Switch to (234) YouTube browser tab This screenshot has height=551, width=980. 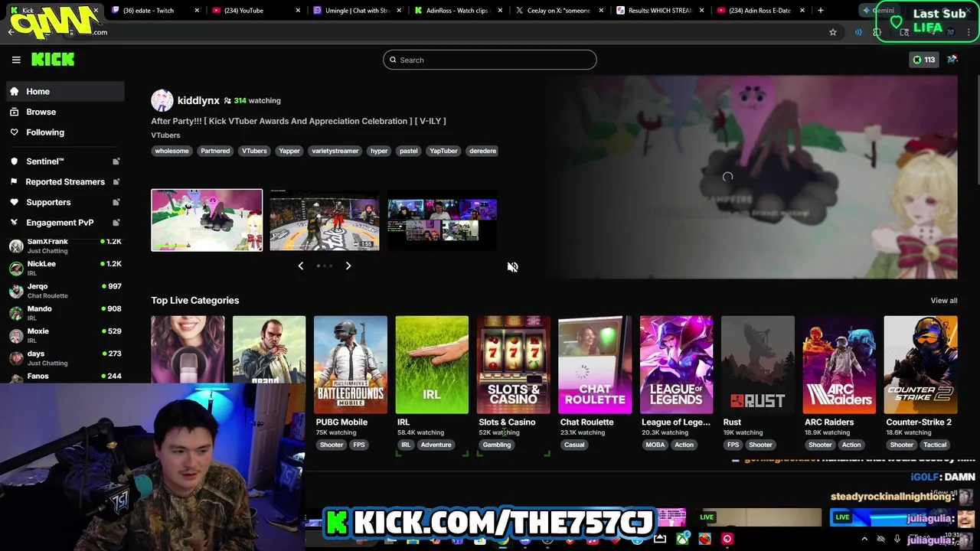coord(256,11)
